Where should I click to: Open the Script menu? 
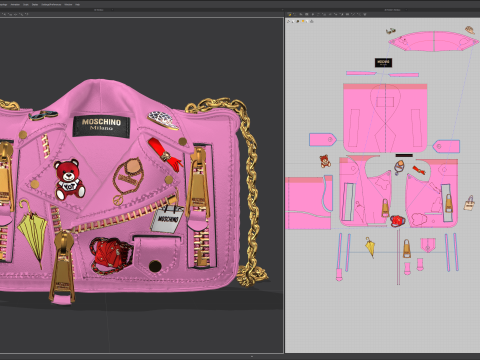[x=26, y=5]
